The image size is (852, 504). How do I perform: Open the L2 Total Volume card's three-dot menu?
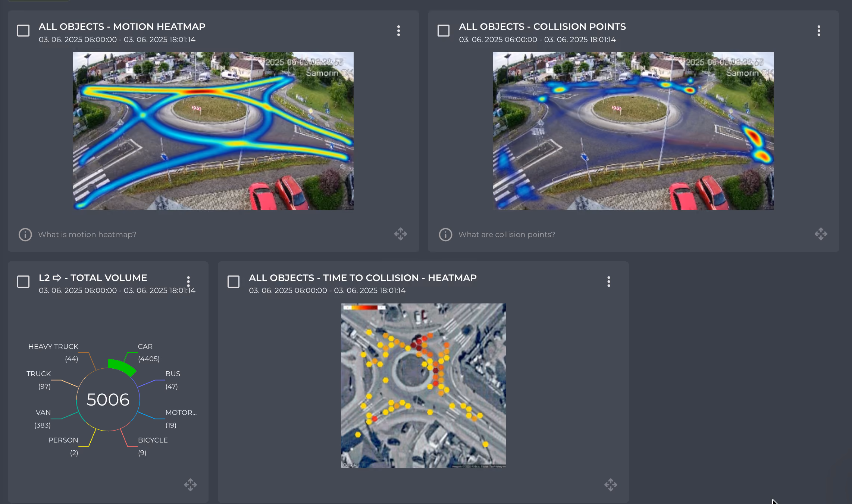[188, 281]
